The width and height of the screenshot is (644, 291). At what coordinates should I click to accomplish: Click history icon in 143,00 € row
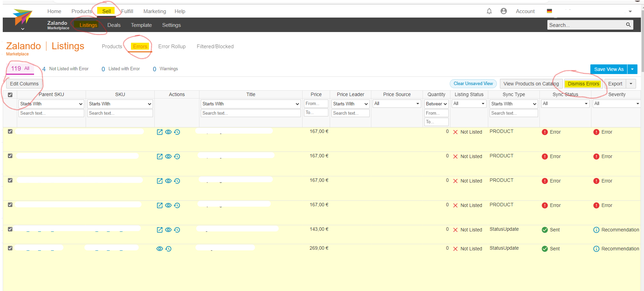point(177,230)
